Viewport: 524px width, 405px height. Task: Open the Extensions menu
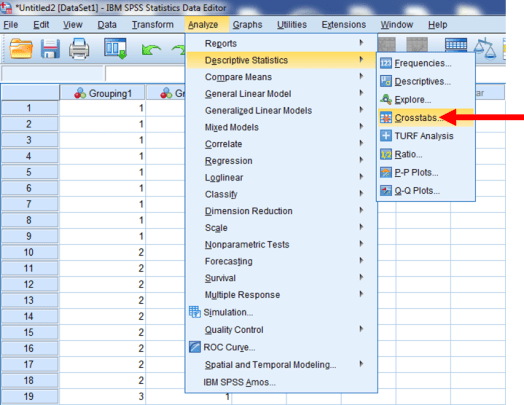pos(344,25)
